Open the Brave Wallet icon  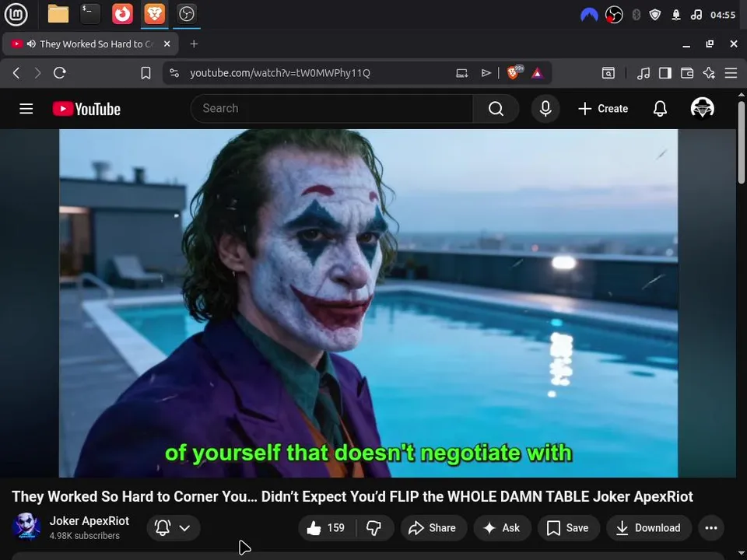pyautogui.click(x=687, y=73)
